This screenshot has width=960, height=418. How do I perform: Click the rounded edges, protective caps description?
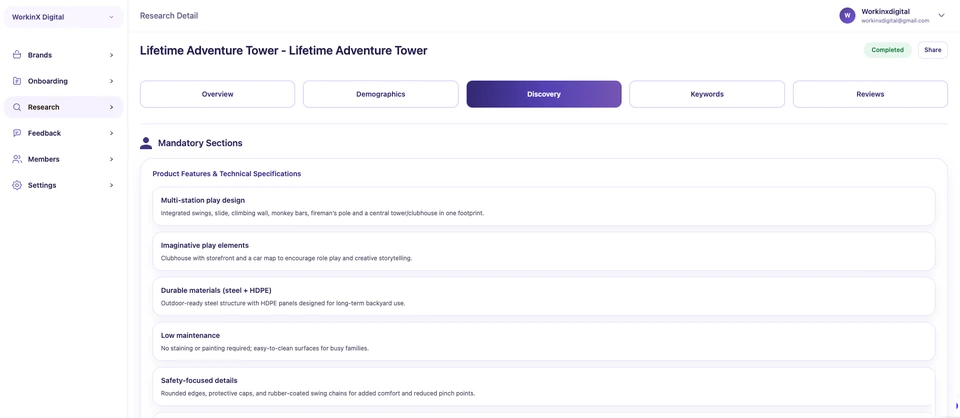click(x=318, y=394)
